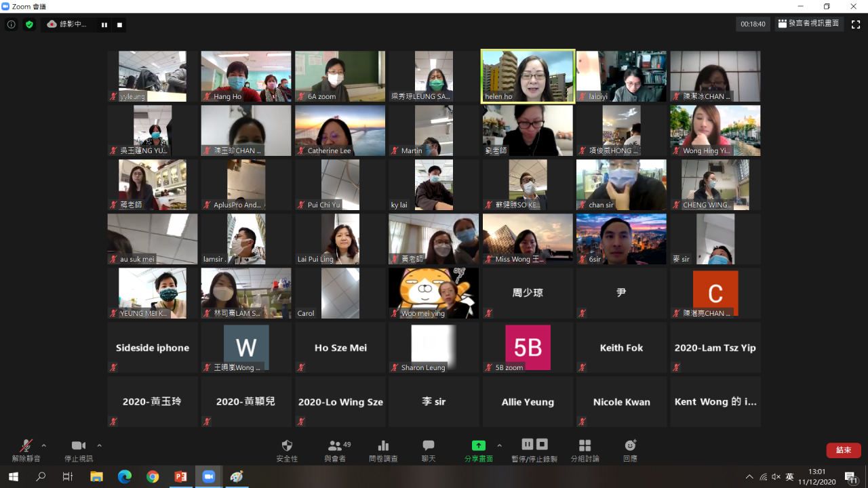Click the green Share Screen (分享畫面) icon
Viewport: 868px width, 488px height.
479,446
